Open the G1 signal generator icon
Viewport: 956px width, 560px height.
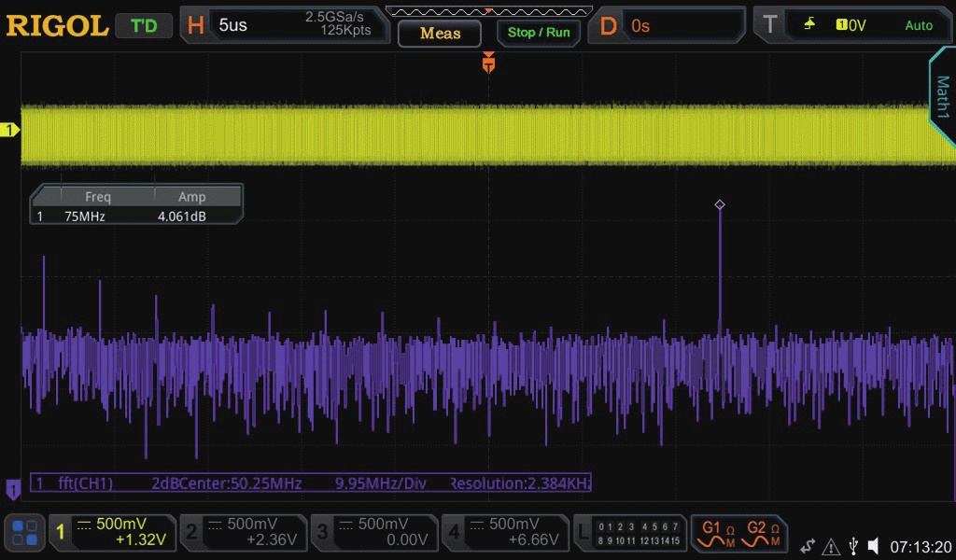[x=715, y=534]
